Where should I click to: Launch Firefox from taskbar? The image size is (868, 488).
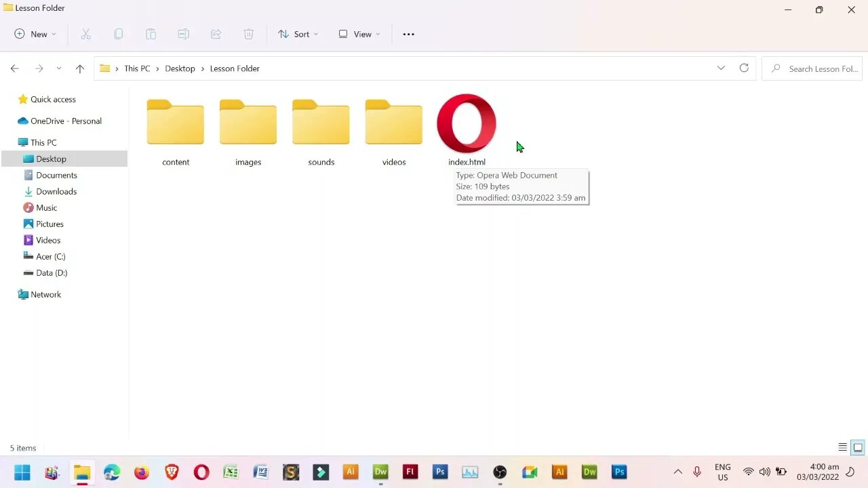[x=142, y=472]
